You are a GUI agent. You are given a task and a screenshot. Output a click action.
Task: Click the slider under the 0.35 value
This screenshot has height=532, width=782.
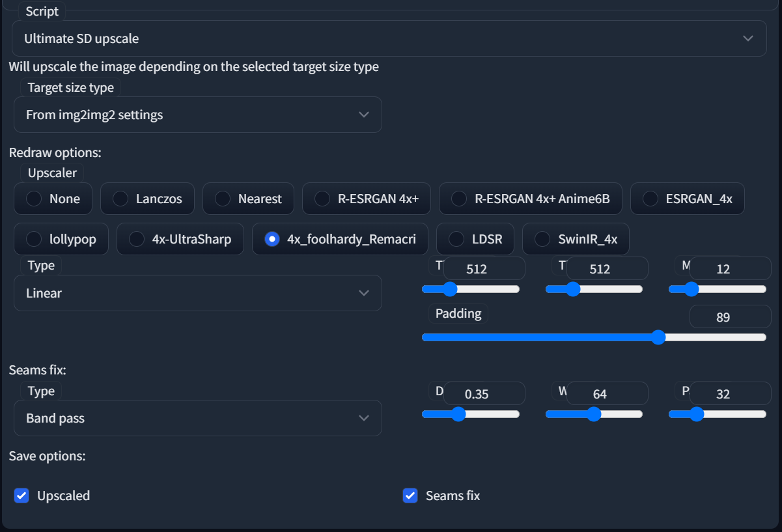coord(471,414)
